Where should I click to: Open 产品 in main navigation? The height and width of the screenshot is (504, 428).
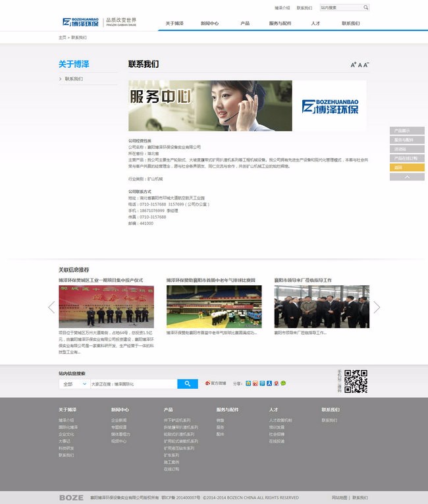(x=245, y=23)
